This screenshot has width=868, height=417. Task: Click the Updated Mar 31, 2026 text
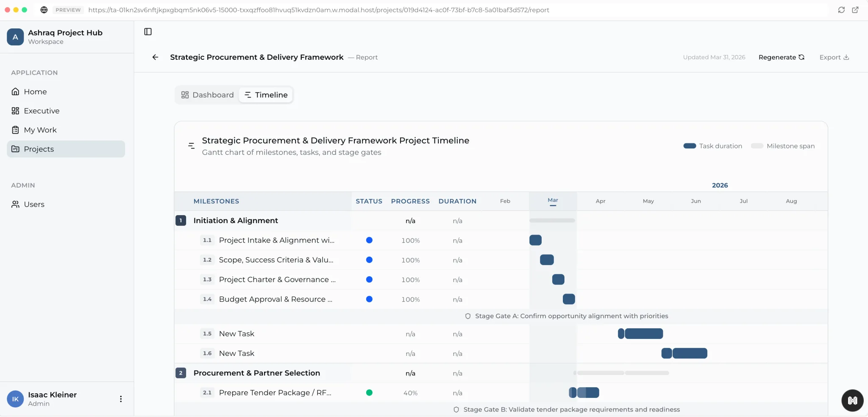714,57
